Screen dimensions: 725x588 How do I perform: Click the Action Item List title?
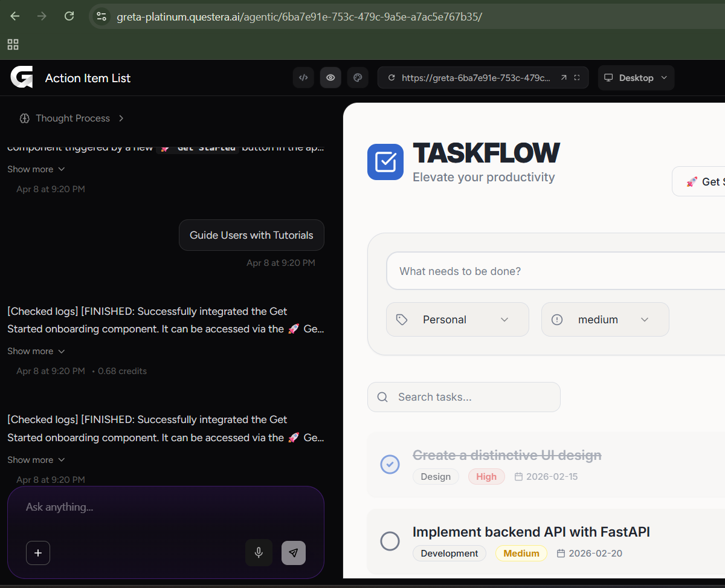pos(88,78)
